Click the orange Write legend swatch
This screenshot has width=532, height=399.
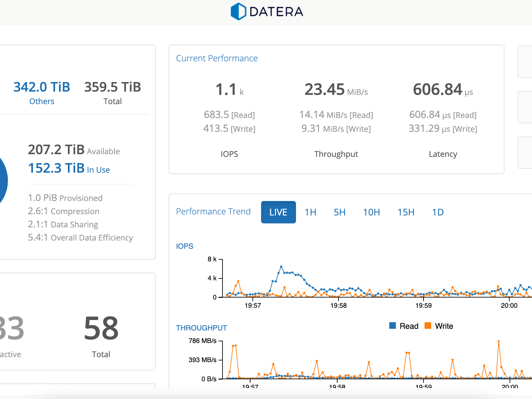428,326
